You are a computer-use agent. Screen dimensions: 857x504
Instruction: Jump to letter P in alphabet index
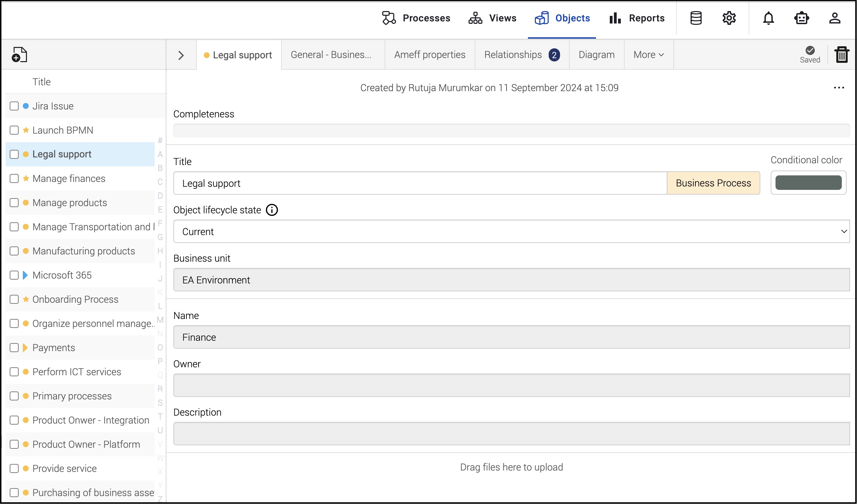pos(160,361)
